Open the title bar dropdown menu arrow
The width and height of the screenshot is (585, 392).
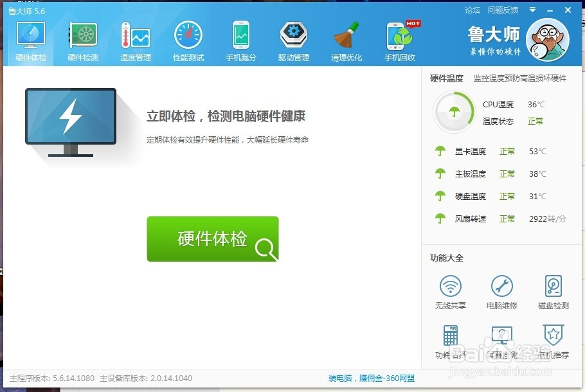click(x=532, y=10)
